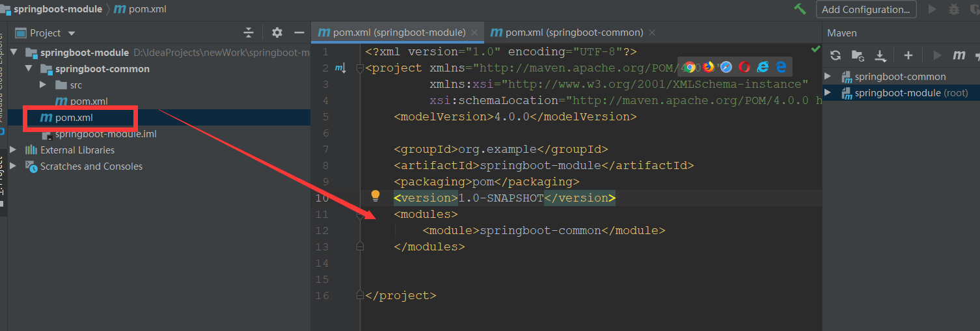This screenshot has width=980, height=331.
Task: Click the xml version declaration line
Action: [501, 52]
